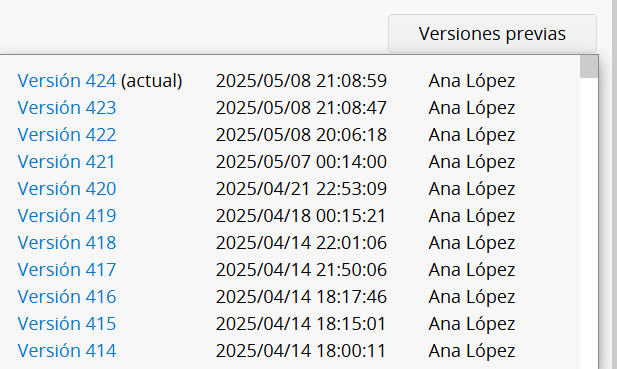Open the Versión 417 link
Screen dimensions: 617x369
(x=67, y=269)
